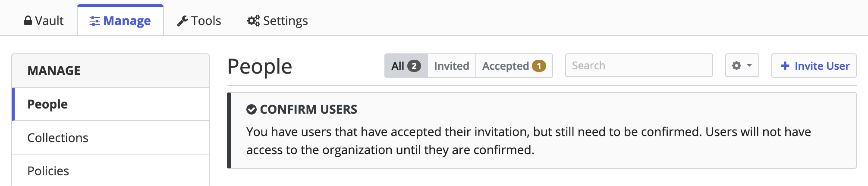Switch to the Tools tab

tap(199, 21)
